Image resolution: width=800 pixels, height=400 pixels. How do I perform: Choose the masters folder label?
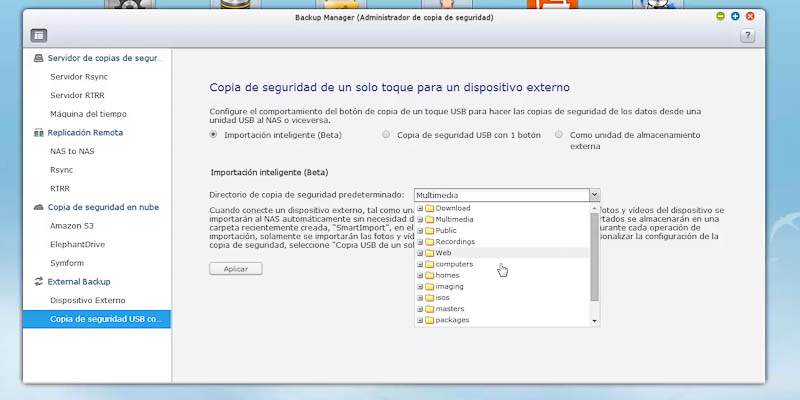pos(449,309)
